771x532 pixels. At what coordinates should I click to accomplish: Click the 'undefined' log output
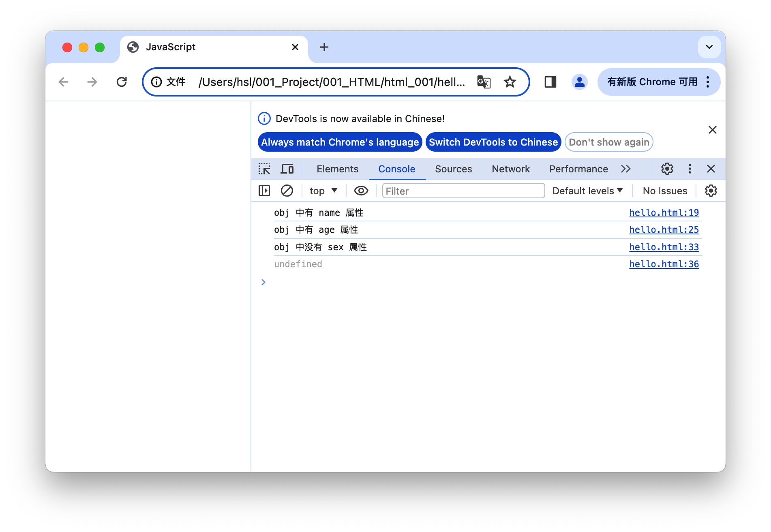(298, 264)
